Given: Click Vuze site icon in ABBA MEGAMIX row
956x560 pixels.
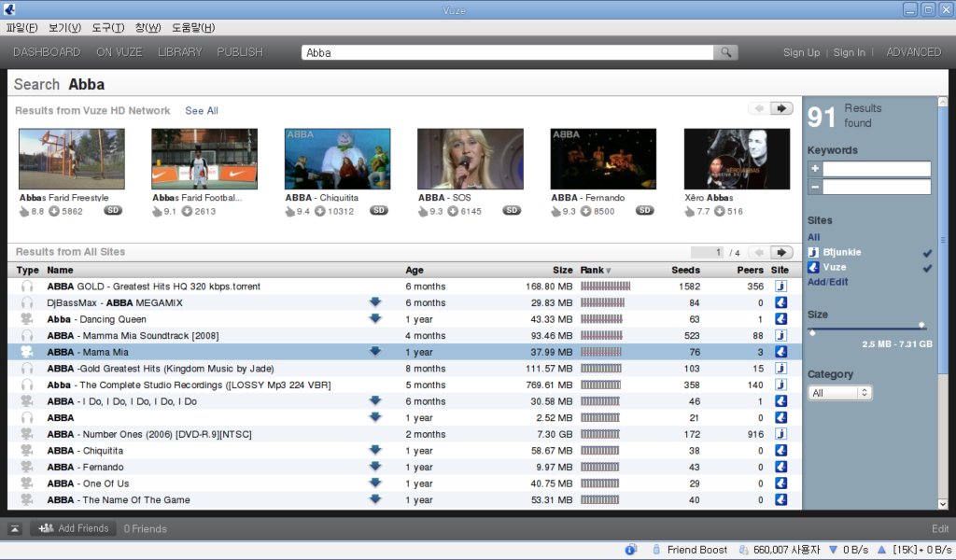Looking at the screenshot, I should [x=780, y=302].
